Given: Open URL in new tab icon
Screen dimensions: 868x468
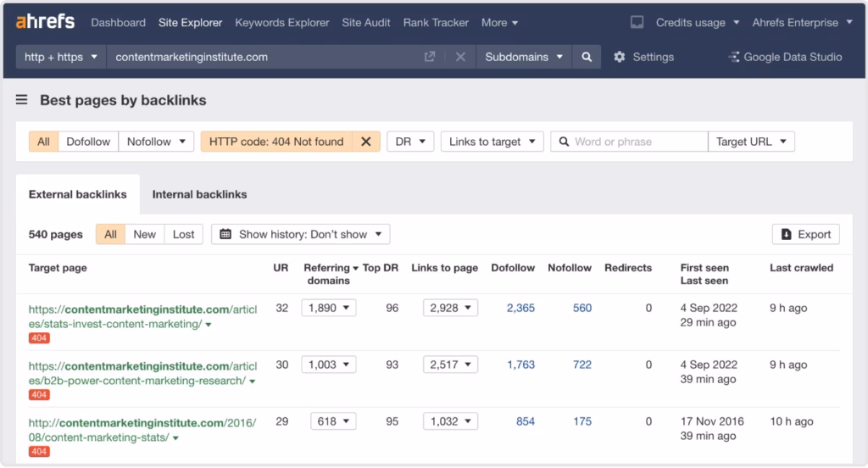Looking at the screenshot, I should tap(430, 57).
